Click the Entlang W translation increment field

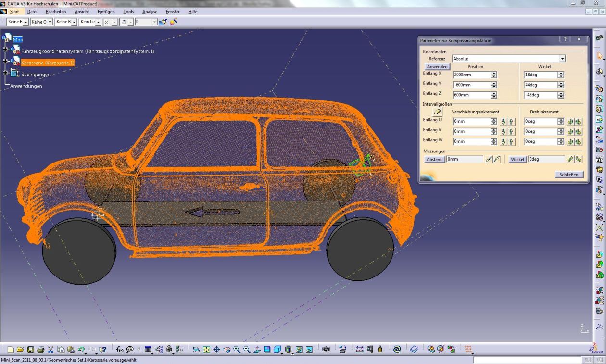coord(471,142)
